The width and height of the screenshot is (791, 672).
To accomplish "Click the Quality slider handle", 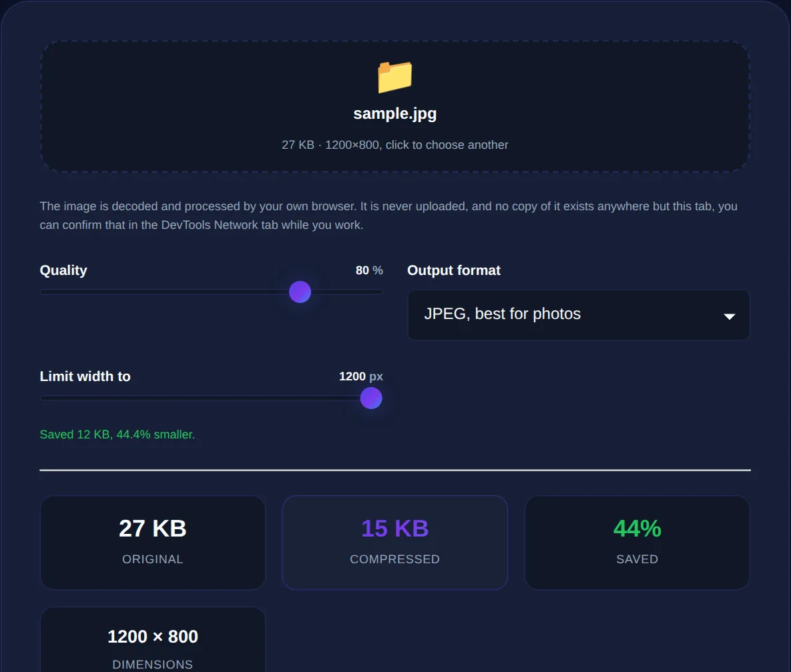I will tap(300, 292).
